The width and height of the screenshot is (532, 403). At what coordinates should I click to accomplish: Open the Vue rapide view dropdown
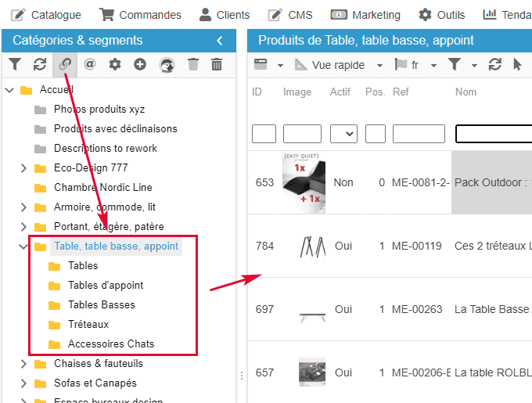point(379,66)
